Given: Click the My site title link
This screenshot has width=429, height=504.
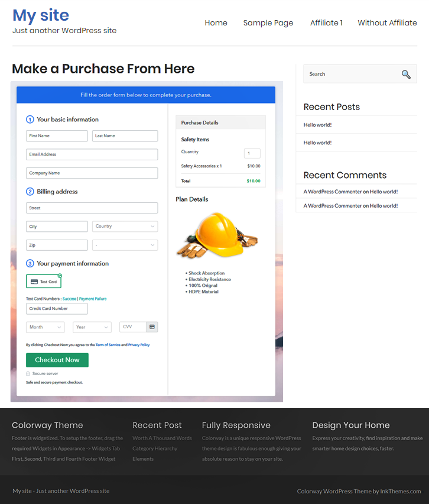Looking at the screenshot, I should pyautogui.click(x=41, y=15).
